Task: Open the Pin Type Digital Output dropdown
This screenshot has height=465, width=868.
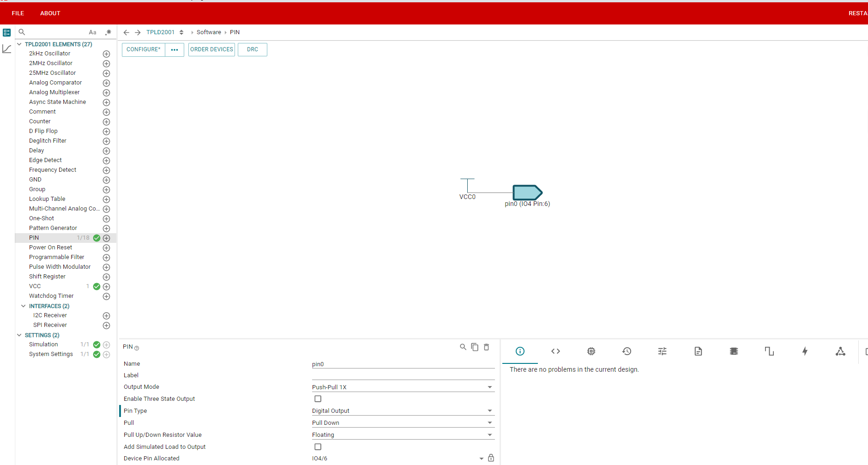Action: tap(403, 411)
